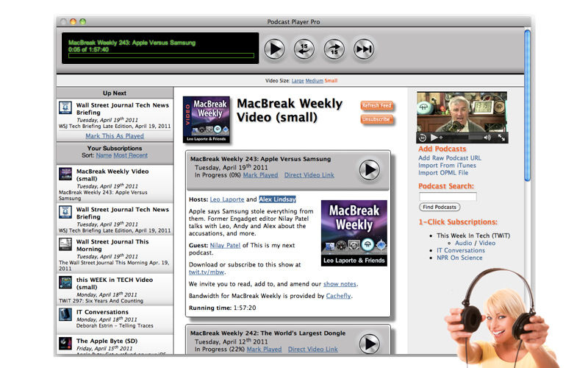The height and width of the screenshot is (368, 588).
Task: Open Direct Video Link for episode 243
Action: point(309,175)
